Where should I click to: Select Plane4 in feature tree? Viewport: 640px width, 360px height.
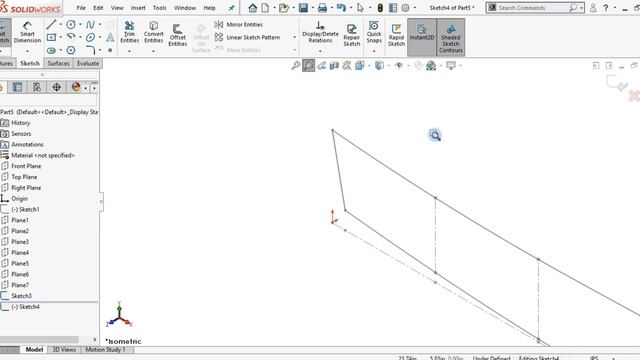(20, 253)
